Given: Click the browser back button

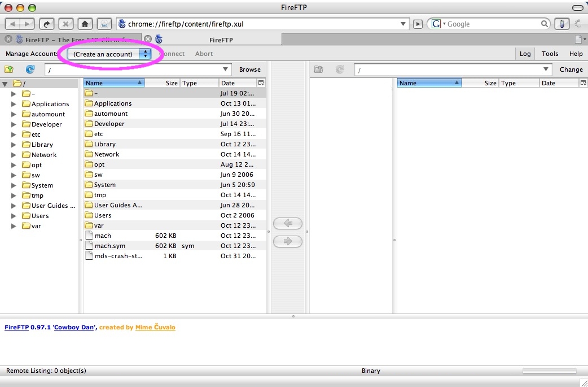Looking at the screenshot, I should [12, 24].
